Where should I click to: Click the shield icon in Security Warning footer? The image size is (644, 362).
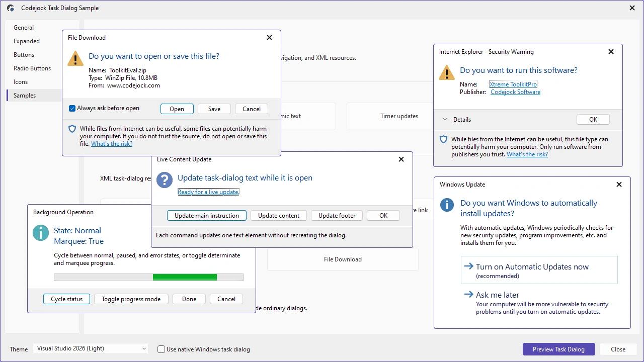click(x=443, y=139)
